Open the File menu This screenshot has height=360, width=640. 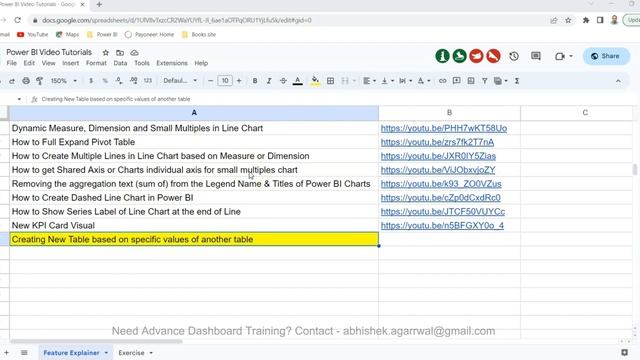pyautogui.click(x=11, y=63)
